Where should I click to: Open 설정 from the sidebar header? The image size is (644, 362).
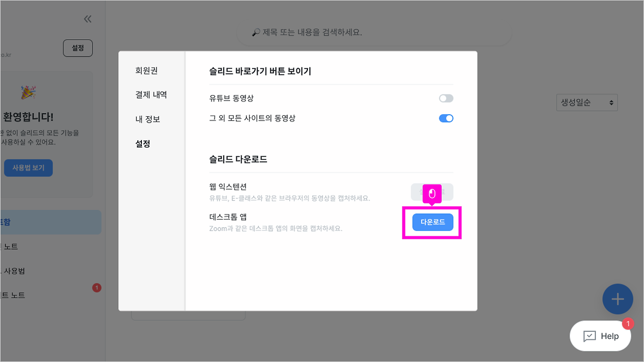pos(77,48)
